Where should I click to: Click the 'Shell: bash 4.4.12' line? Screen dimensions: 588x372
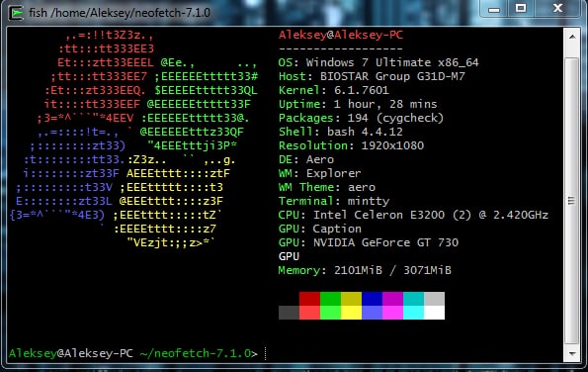coord(341,133)
